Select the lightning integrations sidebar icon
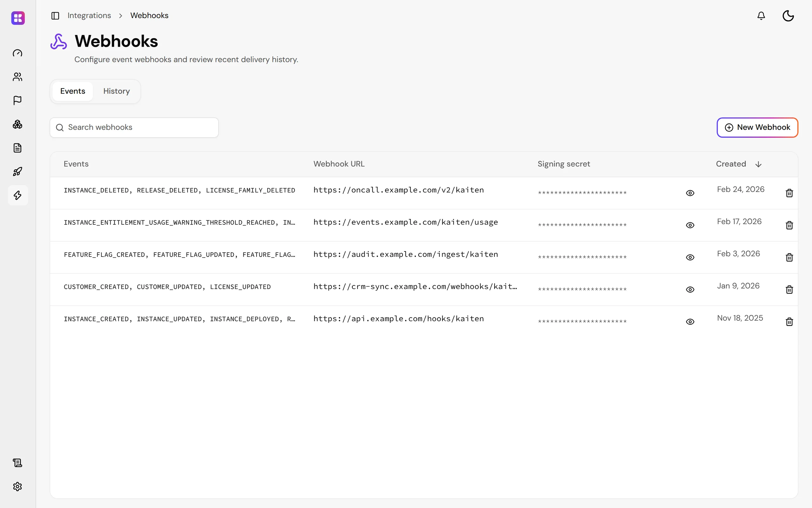Viewport: 812px width, 508px height. (18, 195)
